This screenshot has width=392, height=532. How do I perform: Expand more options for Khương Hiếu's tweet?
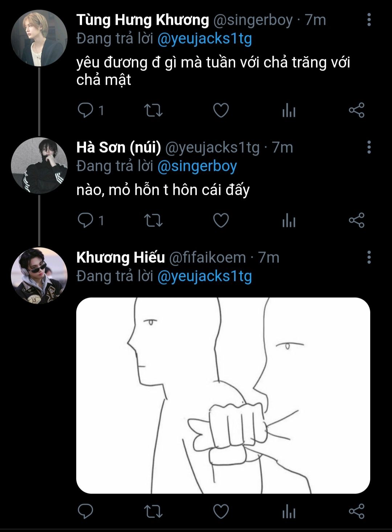369,257
